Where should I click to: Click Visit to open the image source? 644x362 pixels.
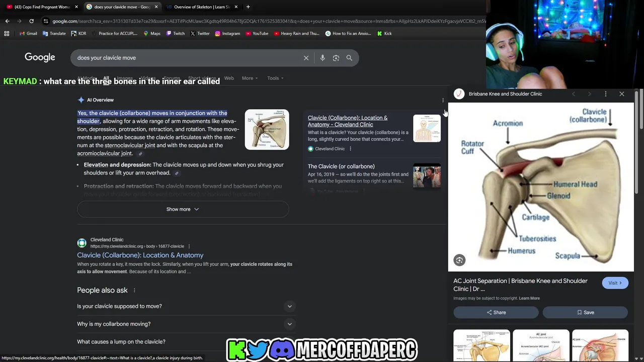pos(615,283)
